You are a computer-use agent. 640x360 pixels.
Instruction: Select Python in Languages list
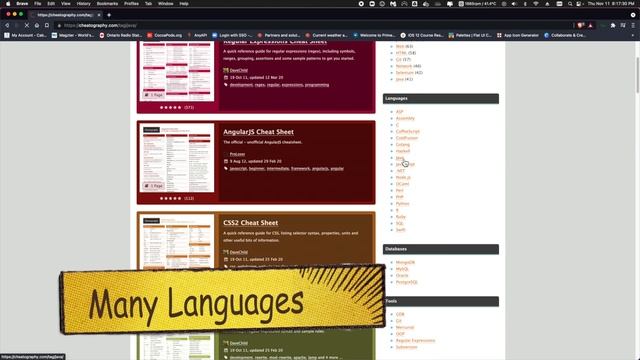(402, 204)
